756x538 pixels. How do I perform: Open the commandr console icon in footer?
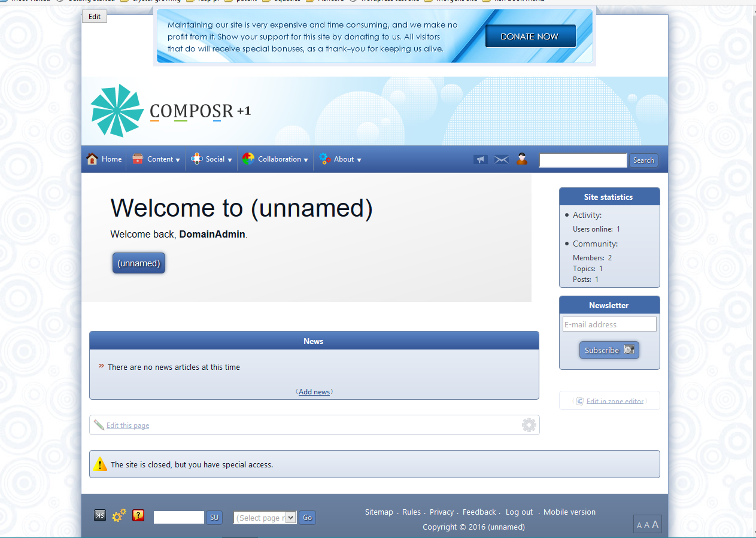(100, 516)
